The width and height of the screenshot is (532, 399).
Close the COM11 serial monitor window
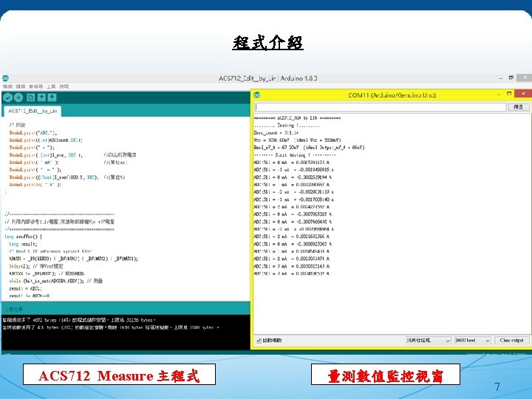pos(523,93)
